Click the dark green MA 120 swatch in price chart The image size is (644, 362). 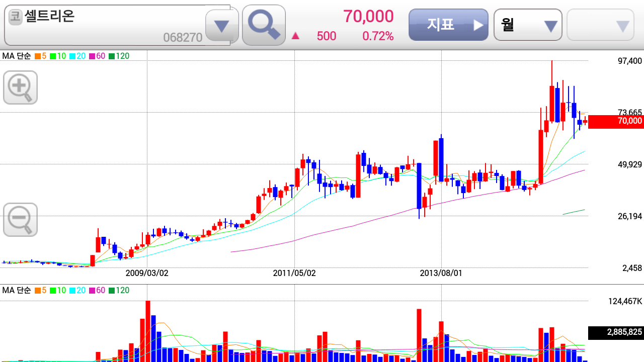(x=111, y=56)
